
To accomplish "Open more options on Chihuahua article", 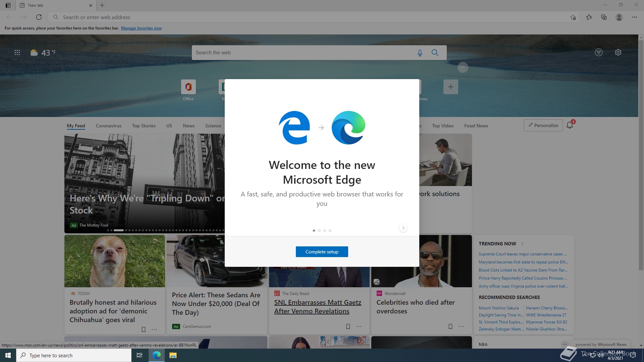I will point(154,329).
